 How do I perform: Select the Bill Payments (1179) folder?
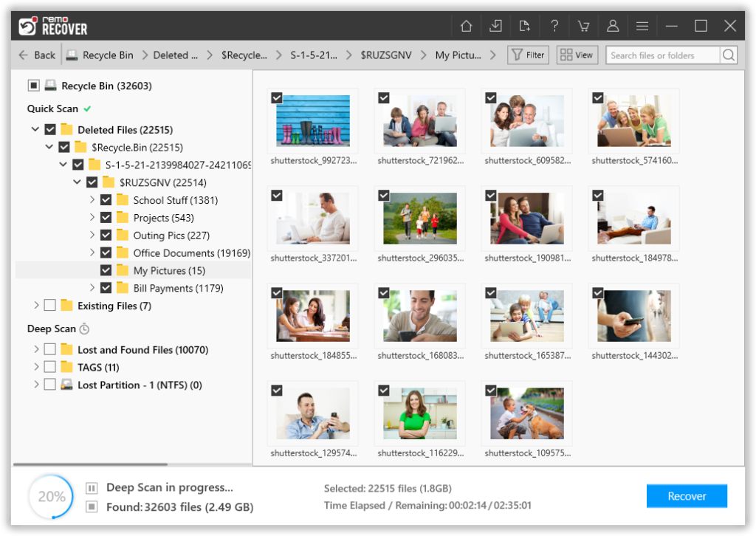point(179,288)
